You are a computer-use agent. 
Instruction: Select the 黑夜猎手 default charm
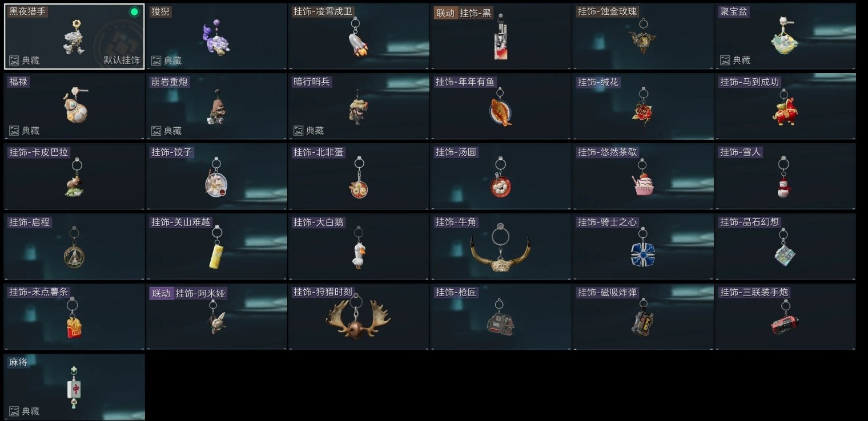[74, 37]
